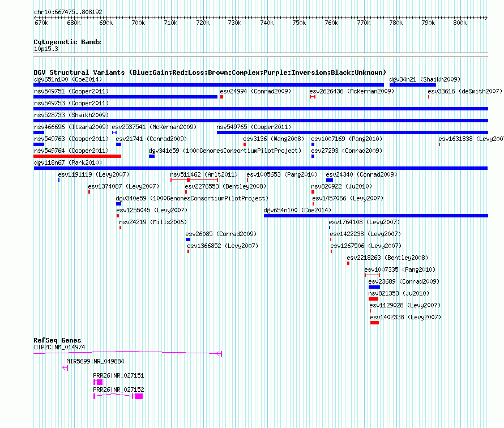Image resolution: width=504 pixels, height=428 pixels.
Task: Click the nsv821353 (Ju2010) red bar
Action: (x=374, y=299)
